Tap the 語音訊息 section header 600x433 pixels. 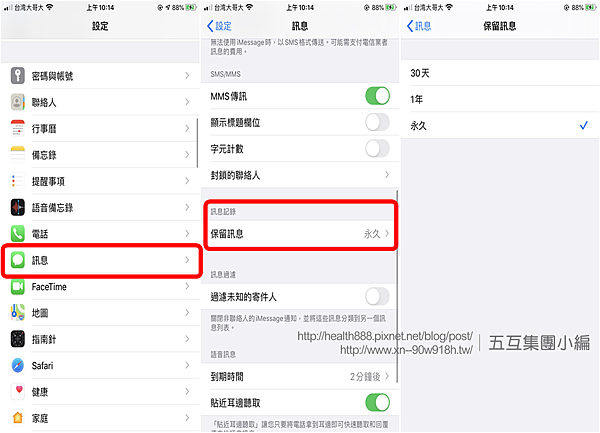pyautogui.click(x=223, y=355)
